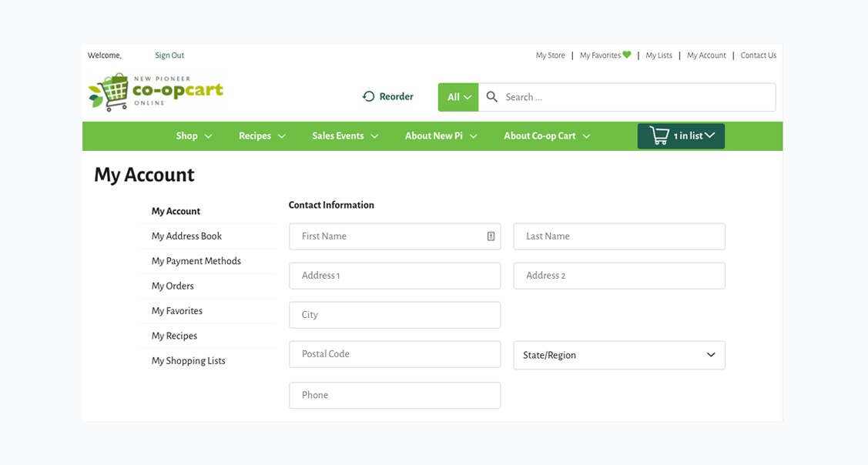Screen dimensions: 868x465
Task: Click the search magnifier icon
Action: (x=491, y=97)
